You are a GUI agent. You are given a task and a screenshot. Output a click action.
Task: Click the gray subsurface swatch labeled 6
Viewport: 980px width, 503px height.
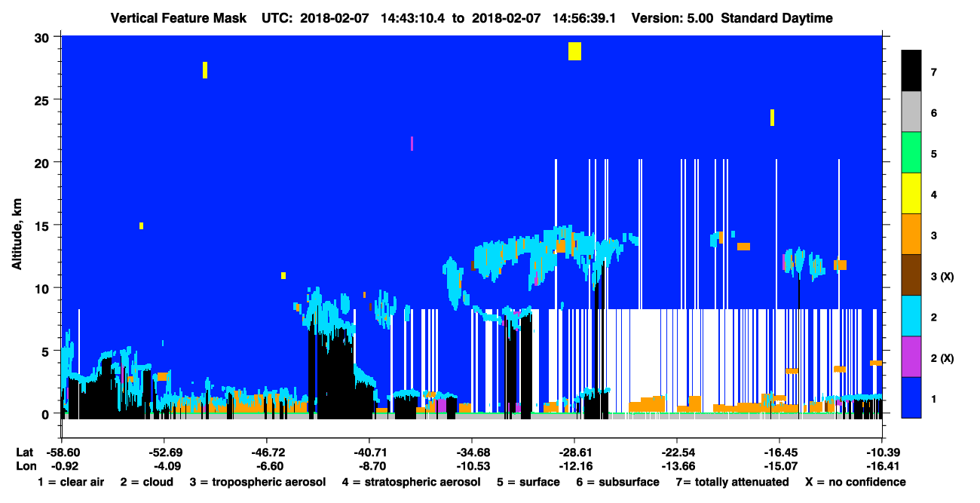[911, 112]
